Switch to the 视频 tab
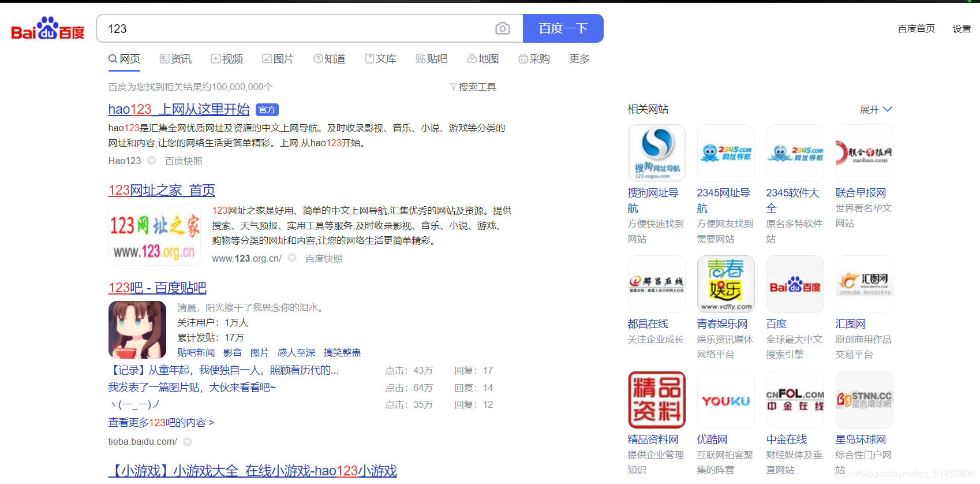 point(227,59)
